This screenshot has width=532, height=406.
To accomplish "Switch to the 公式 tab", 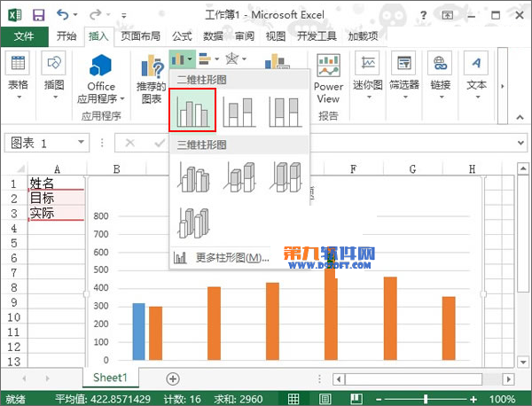I will pyautogui.click(x=182, y=36).
